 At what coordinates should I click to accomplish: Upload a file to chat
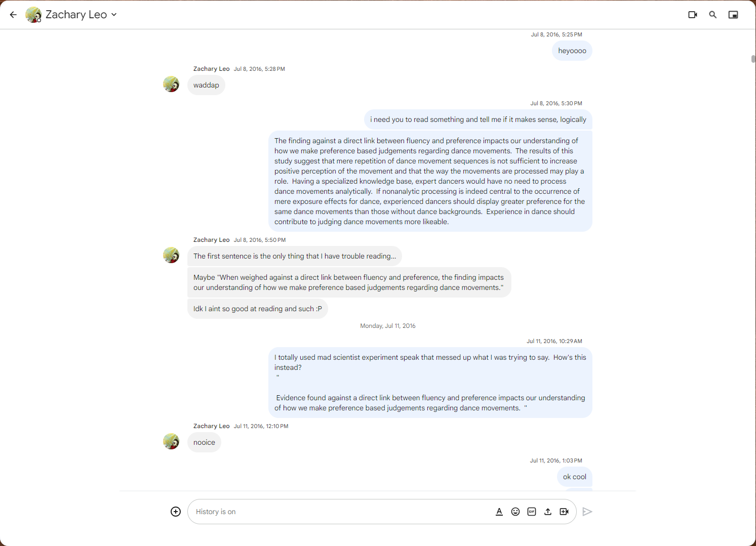click(548, 512)
